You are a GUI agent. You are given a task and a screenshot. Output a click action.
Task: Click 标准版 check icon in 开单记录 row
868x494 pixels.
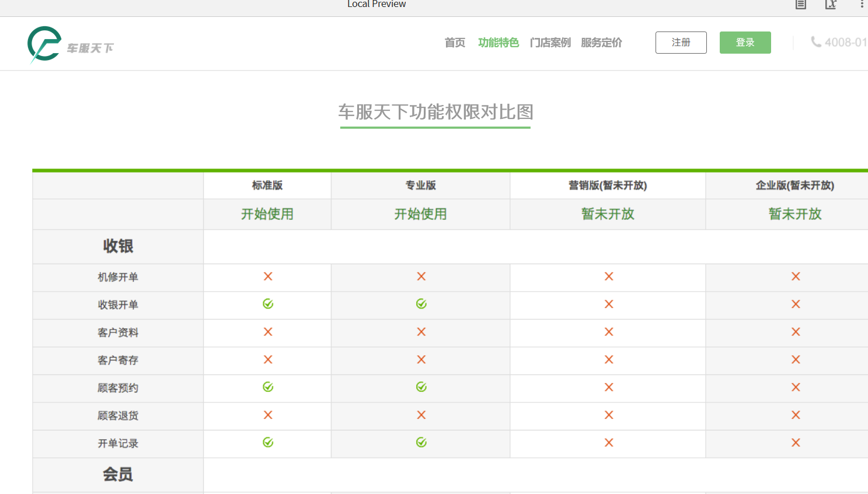point(268,443)
